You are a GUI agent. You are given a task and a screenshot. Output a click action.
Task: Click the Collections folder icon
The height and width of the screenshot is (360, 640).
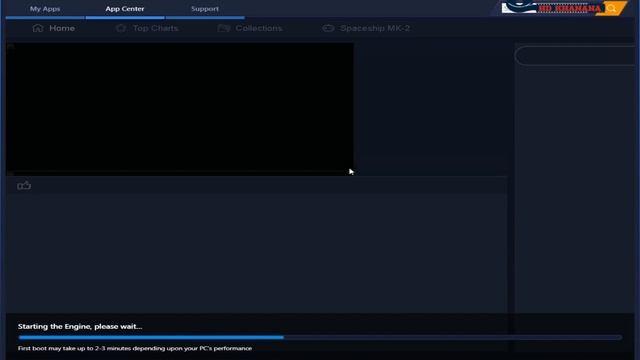[x=224, y=28]
